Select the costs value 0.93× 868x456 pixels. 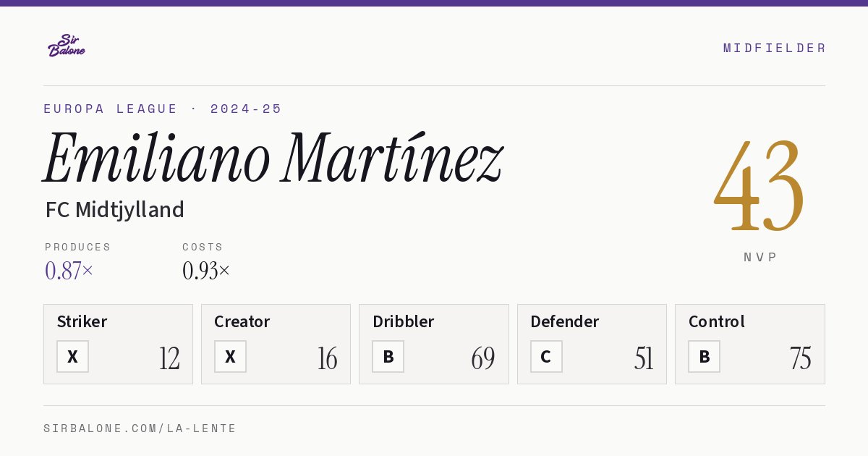tap(206, 271)
